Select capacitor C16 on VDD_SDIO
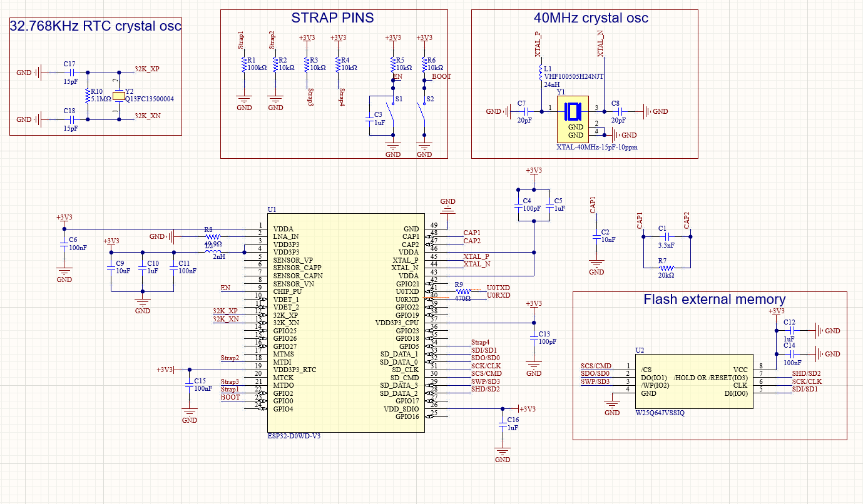The height and width of the screenshot is (504, 863). 502,424
